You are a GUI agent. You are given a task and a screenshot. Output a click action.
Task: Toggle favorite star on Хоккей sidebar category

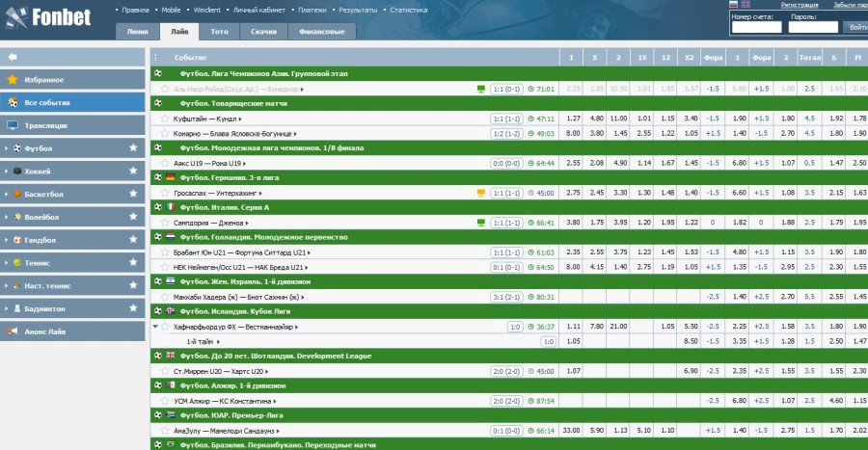133,171
